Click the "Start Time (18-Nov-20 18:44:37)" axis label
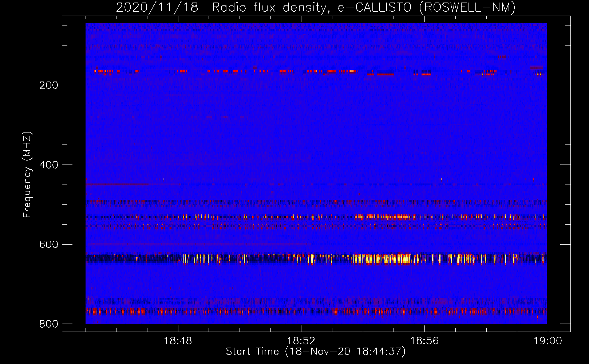Viewport: 589px width, 364px height. [316, 352]
